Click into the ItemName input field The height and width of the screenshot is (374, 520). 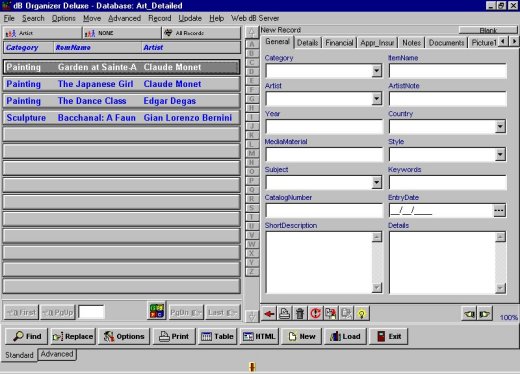point(448,71)
